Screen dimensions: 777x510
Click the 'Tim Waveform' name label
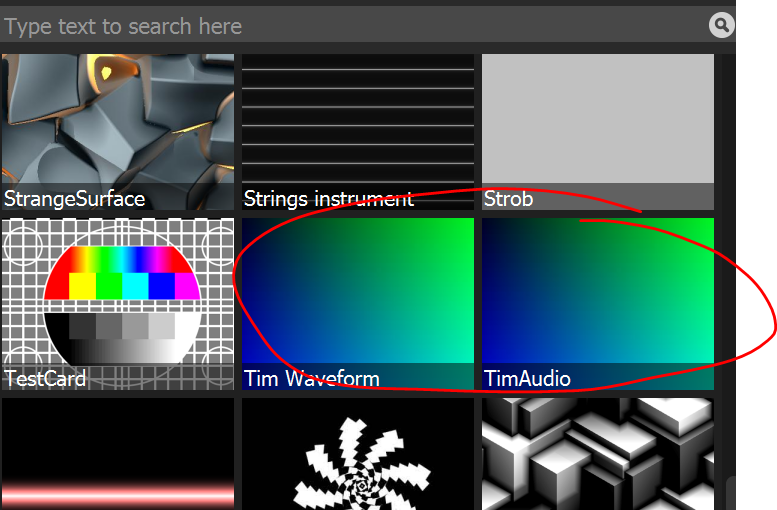click(x=312, y=379)
